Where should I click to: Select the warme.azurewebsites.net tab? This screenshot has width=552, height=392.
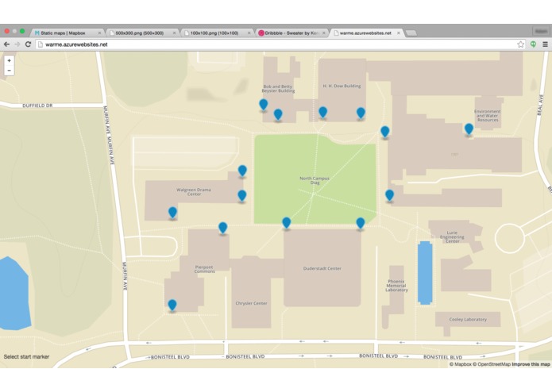pos(365,33)
